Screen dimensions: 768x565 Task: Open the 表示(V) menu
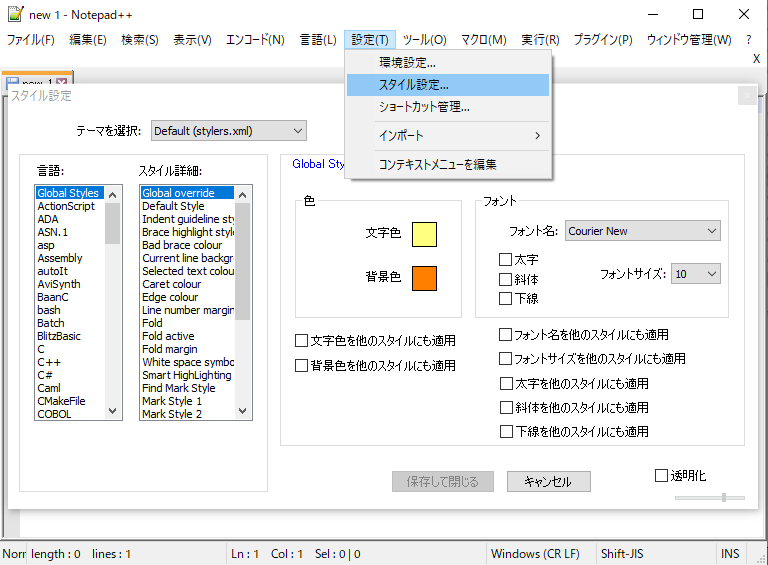coord(192,40)
